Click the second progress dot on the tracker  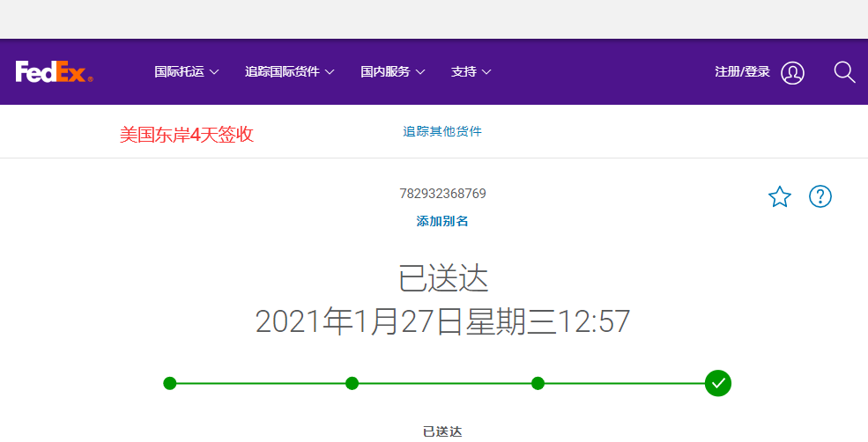(x=352, y=383)
